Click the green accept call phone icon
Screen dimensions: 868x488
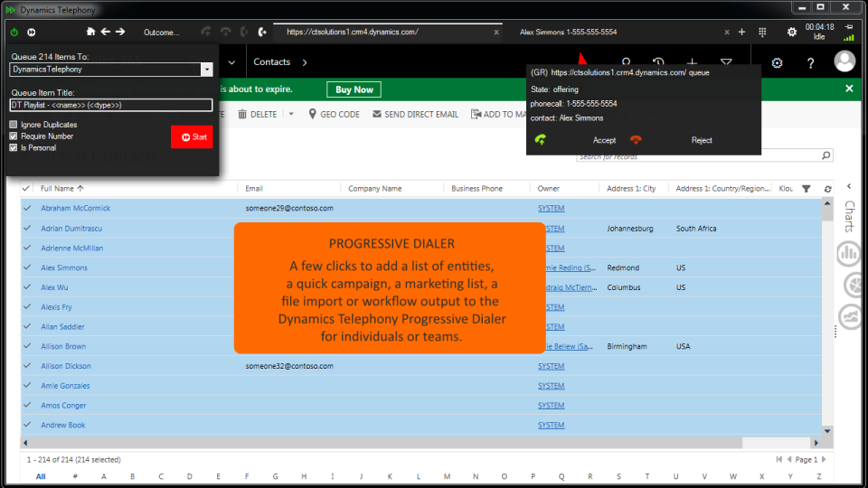click(x=541, y=140)
